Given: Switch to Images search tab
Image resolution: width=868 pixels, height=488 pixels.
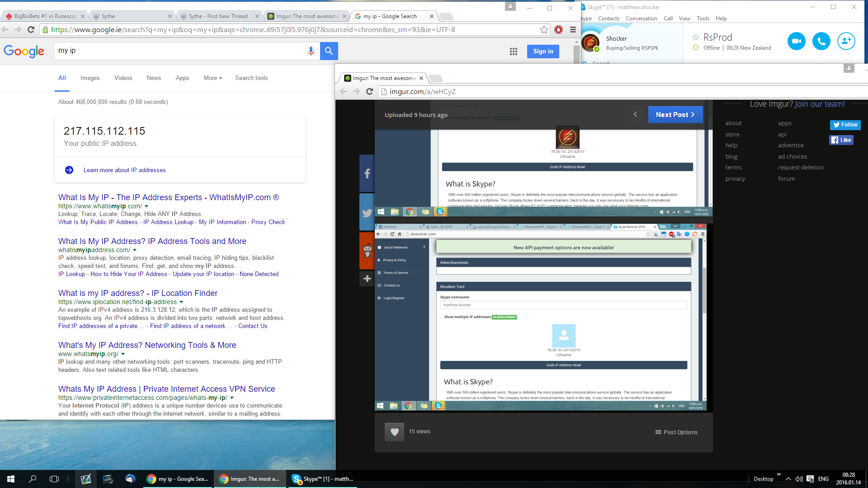Looking at the screenshot, I should [x=90, y=78].
